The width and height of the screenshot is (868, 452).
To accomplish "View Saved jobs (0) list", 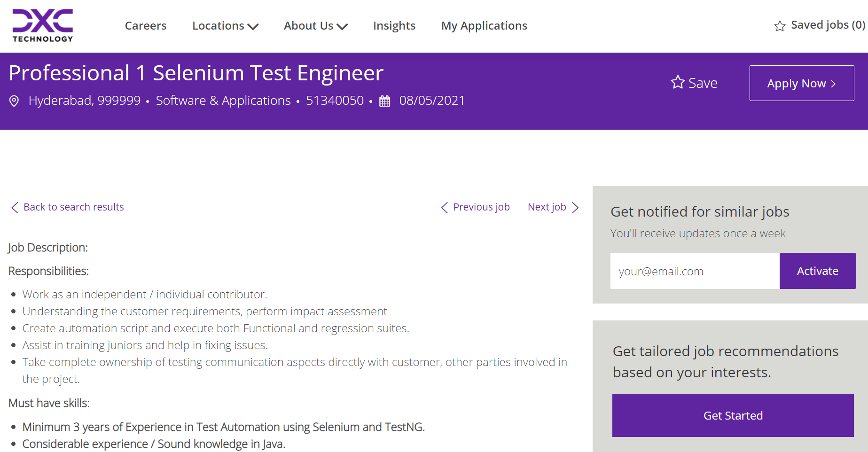I will (x=828, y=25).
